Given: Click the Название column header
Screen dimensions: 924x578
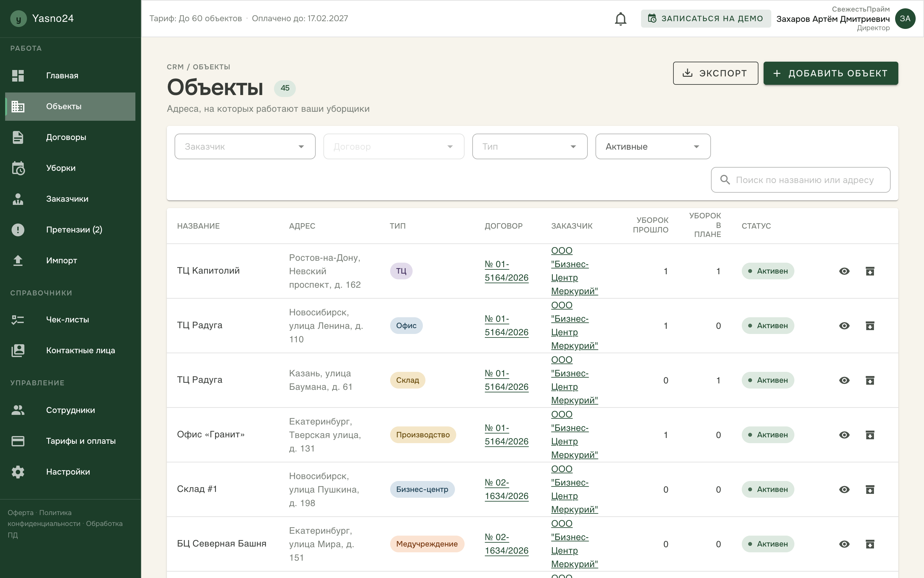Looking at the screenshot, I should tap(198, 226).
